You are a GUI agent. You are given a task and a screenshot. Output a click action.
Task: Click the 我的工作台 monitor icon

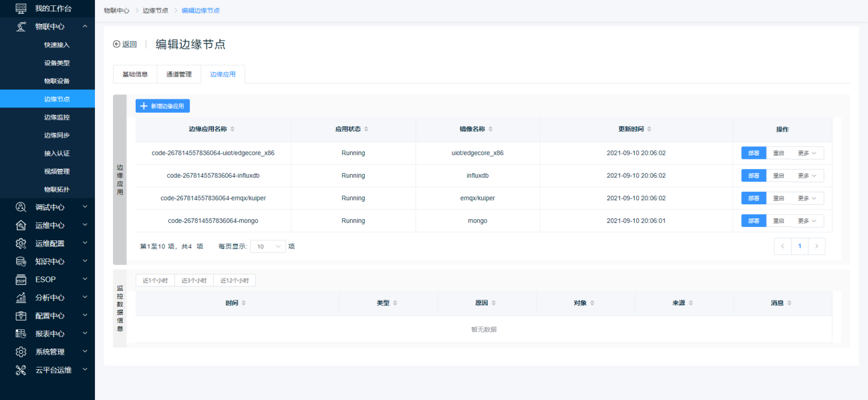(21, 9)
